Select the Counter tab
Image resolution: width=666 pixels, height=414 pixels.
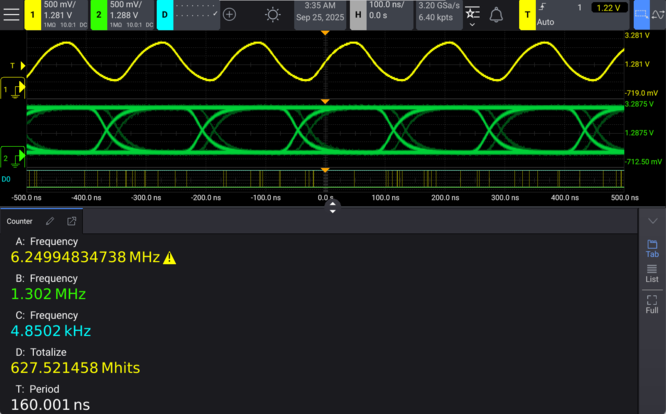(x=20, y=221)
